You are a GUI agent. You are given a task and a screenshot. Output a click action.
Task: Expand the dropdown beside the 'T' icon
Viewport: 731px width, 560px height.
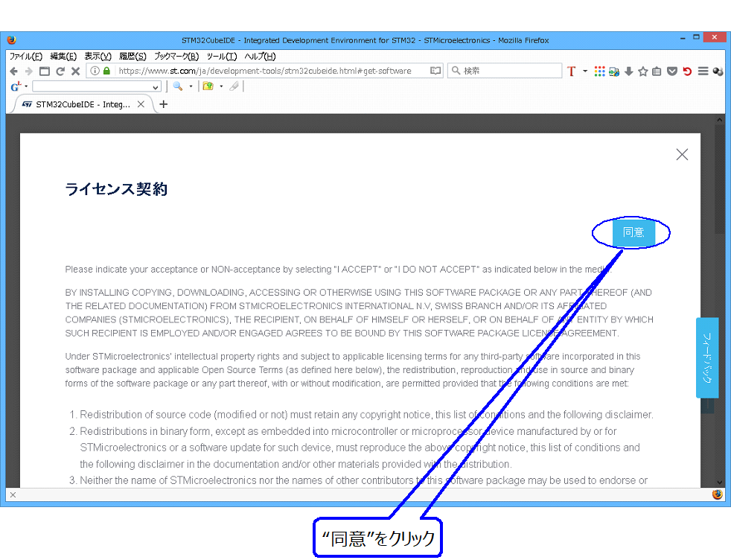[x=584, y=71]
